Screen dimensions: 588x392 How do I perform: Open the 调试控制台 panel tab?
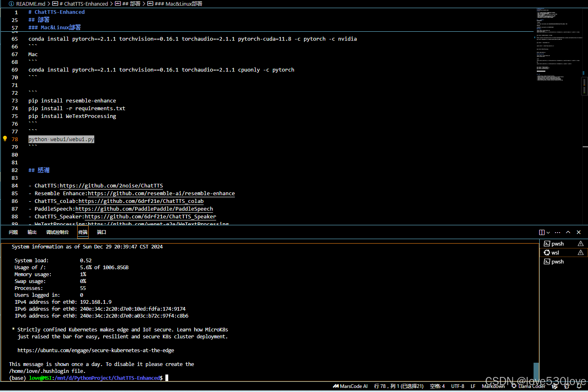[x=57, y=232]
